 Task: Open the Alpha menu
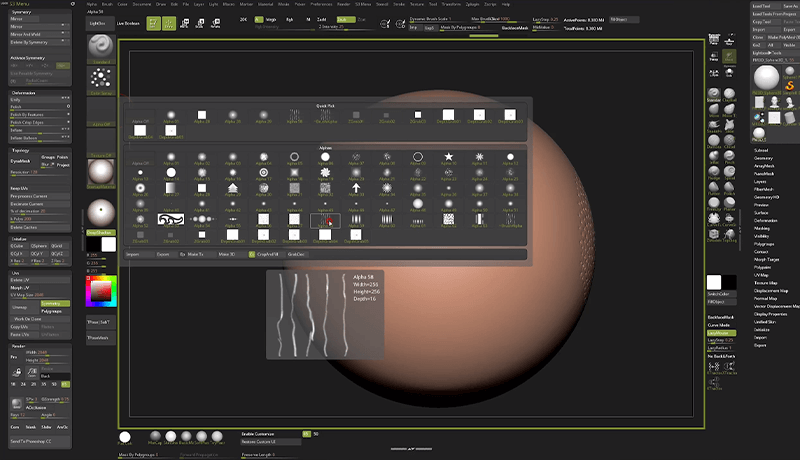click(92, 4)
